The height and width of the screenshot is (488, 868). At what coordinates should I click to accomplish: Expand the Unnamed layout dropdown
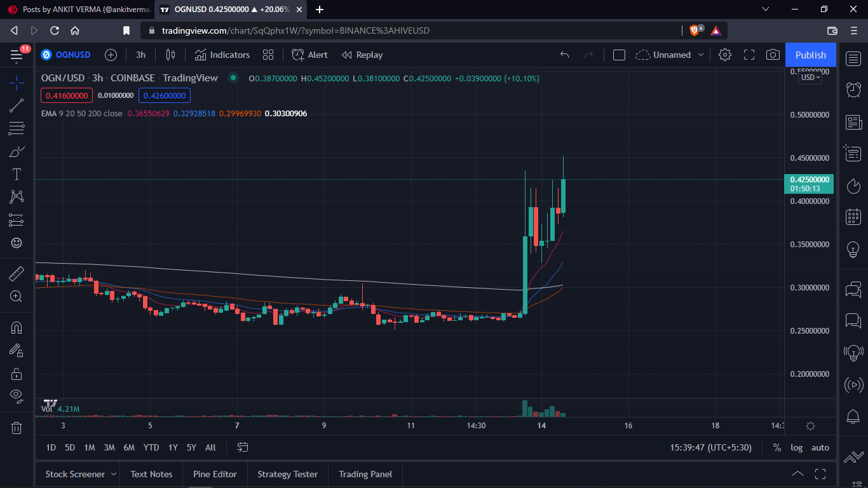click(701, 55)
